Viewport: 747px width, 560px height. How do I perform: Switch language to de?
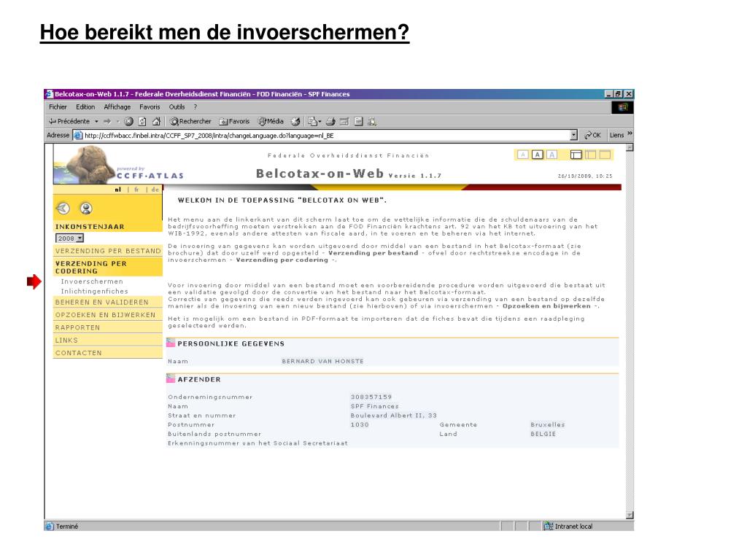pos(155,190)
